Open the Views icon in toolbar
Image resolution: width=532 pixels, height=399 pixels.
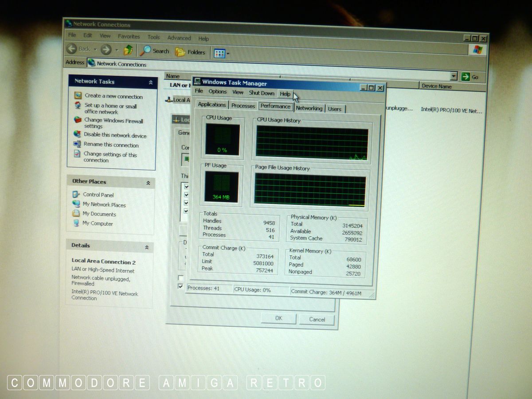click(219, 54)
